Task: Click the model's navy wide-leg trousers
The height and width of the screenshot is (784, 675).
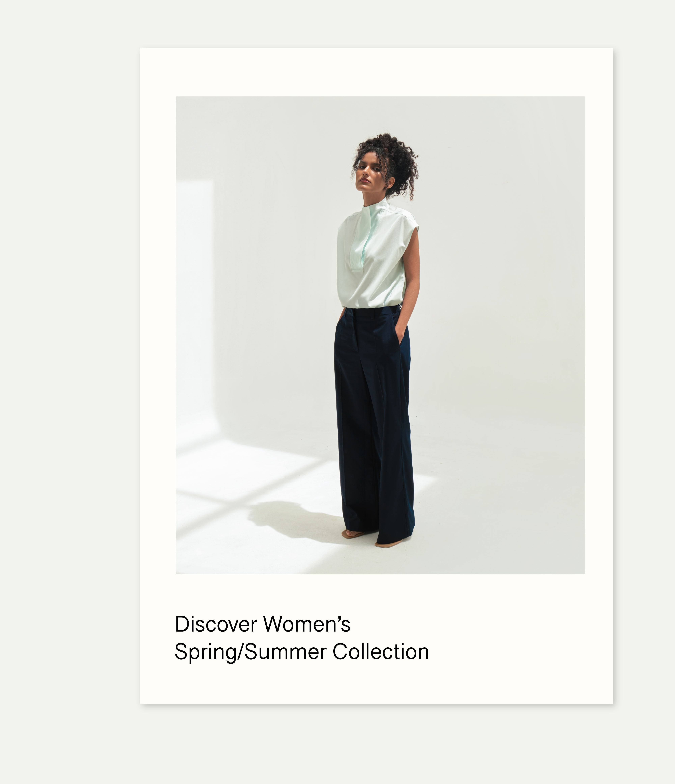Action: click(x=374, y=424)
